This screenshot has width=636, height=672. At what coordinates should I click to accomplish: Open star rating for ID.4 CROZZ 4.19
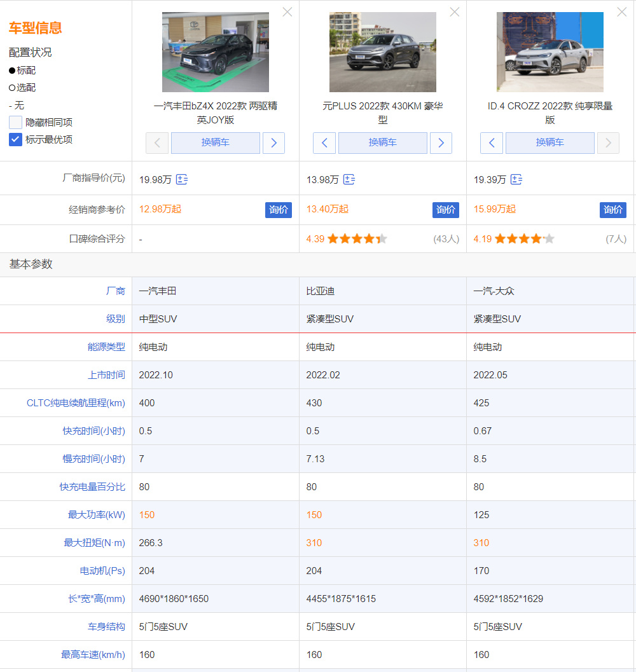(525, 238)
